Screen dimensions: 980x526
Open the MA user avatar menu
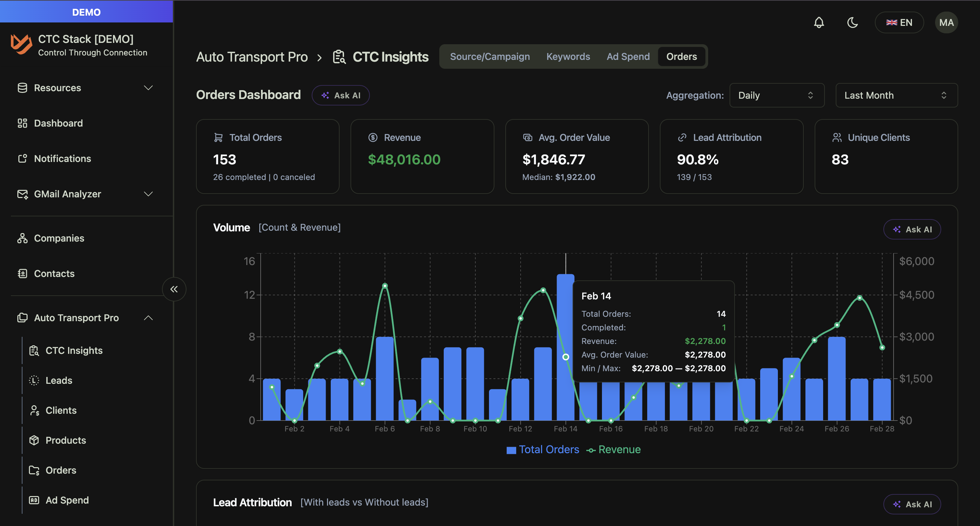point(946,22)
